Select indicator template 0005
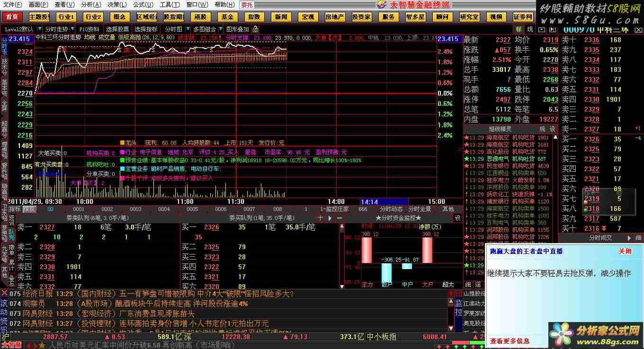This screenshot has width=644, height=349. point(192,209)
